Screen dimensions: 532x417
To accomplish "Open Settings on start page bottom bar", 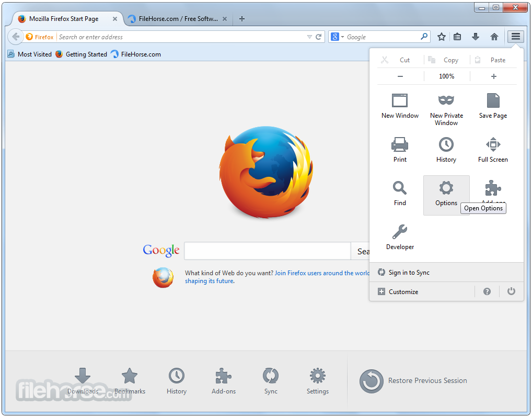I will [x=318, y=381].
